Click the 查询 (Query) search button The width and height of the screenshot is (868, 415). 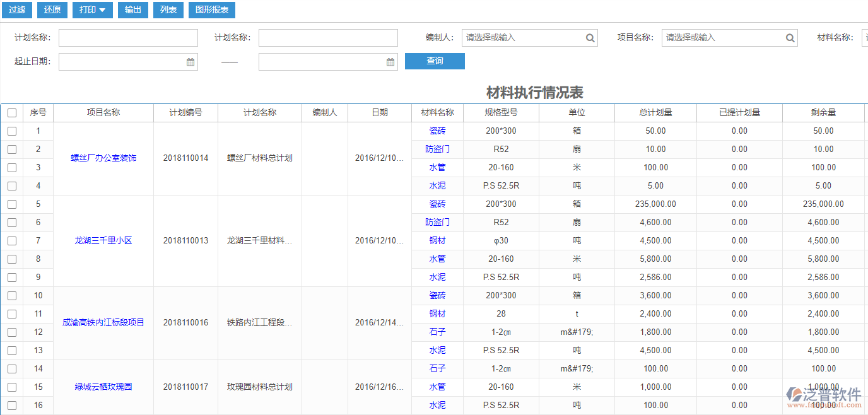435,61
